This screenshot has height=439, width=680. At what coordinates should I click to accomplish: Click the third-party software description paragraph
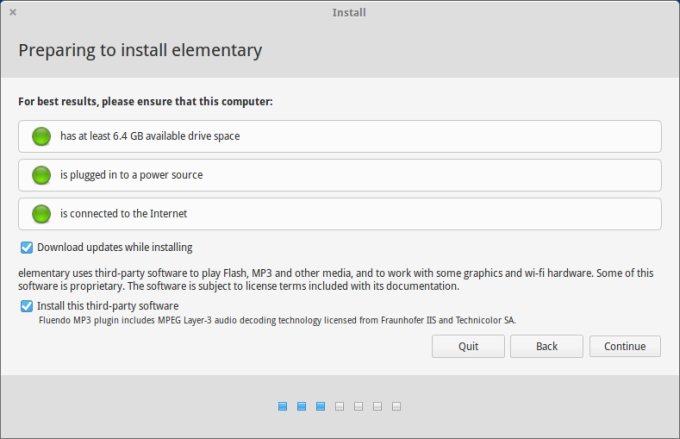[x=336, y=280]
